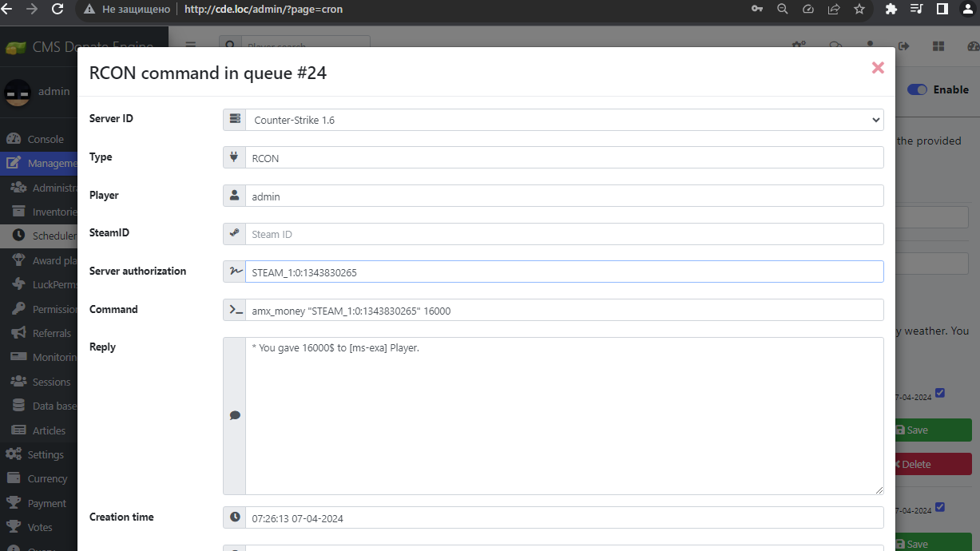The height and width of the screenshot is (551, 980).
Task: Open the Currency sidebar item
Action: (47, 479)
